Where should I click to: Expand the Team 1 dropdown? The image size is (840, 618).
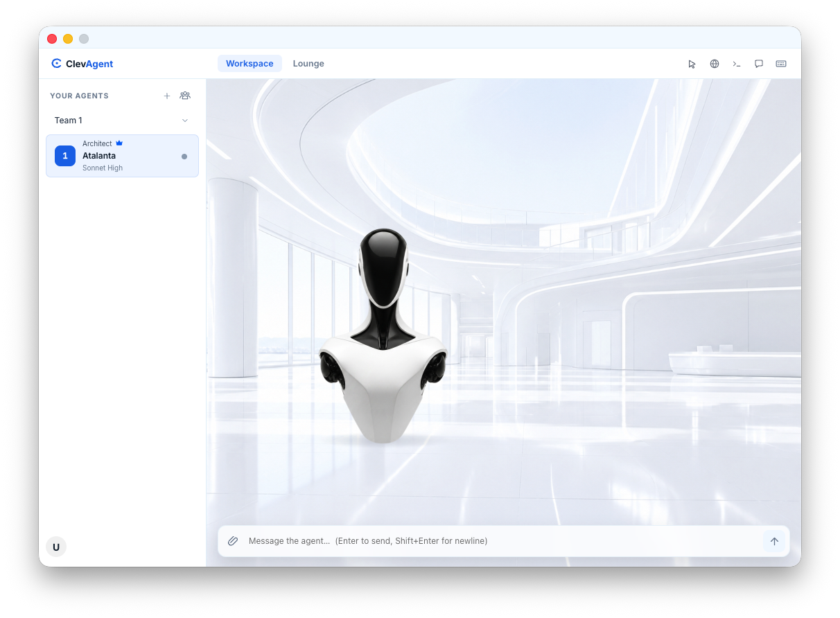pos(122,121)
